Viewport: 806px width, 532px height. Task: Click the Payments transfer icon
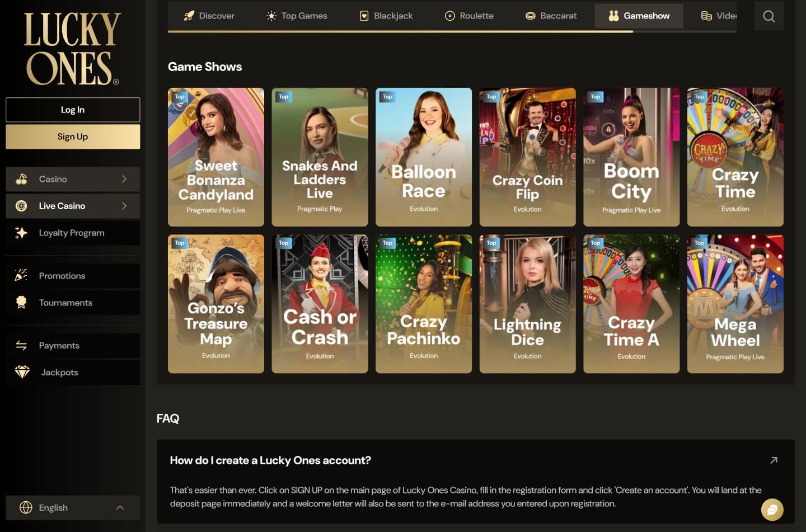(21, 345)
